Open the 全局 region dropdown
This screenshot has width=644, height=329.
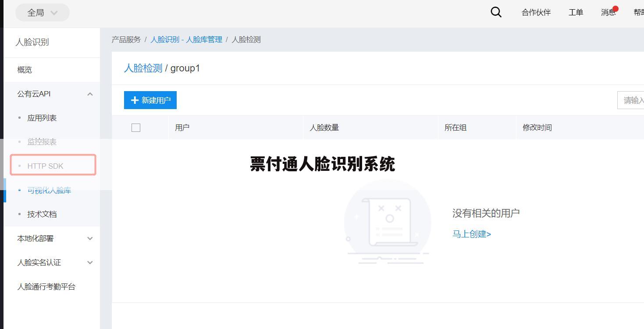tap(43, 13)
